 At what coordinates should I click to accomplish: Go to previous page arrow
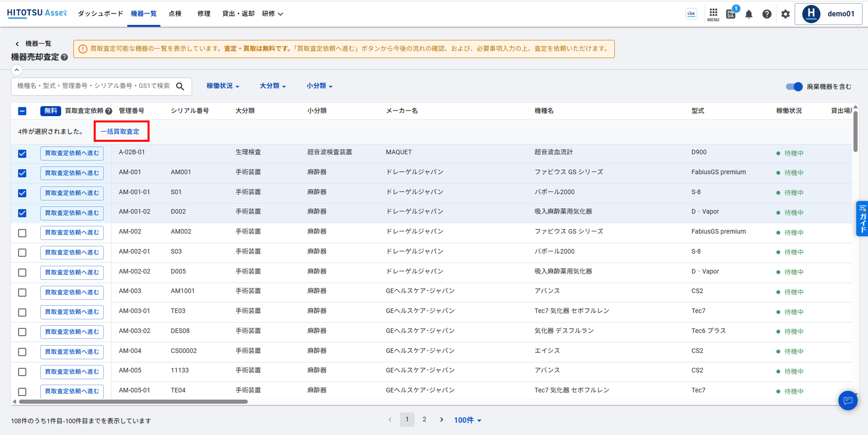tap(390, 420)
